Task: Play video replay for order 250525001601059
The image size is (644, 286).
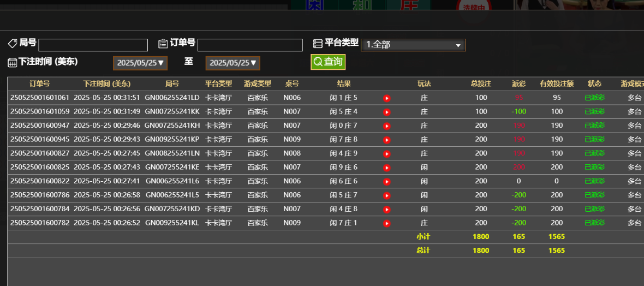Action: click(386, 112)
